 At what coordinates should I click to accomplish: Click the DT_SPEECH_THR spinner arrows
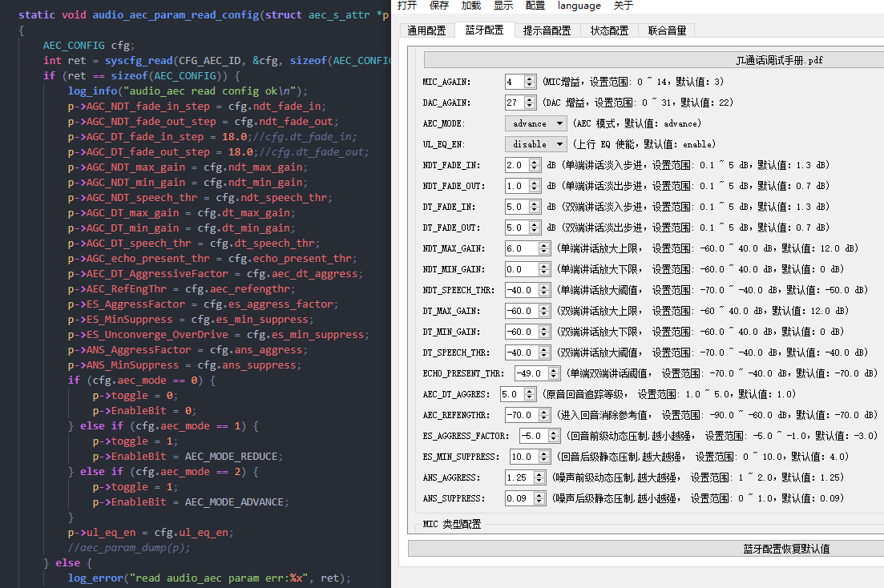(x=544, y=353)
